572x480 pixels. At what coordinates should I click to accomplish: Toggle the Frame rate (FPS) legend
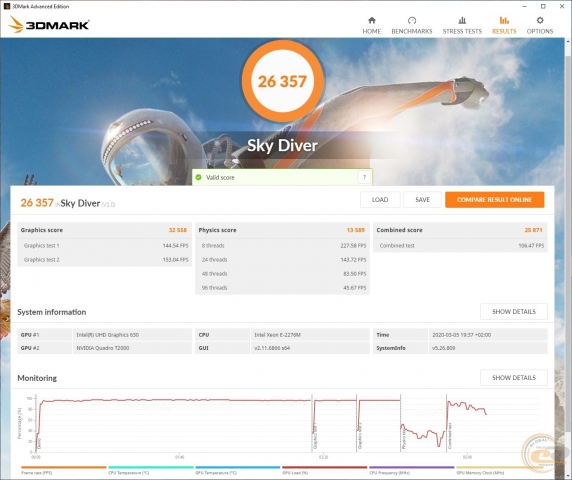(x=63, y=470)
